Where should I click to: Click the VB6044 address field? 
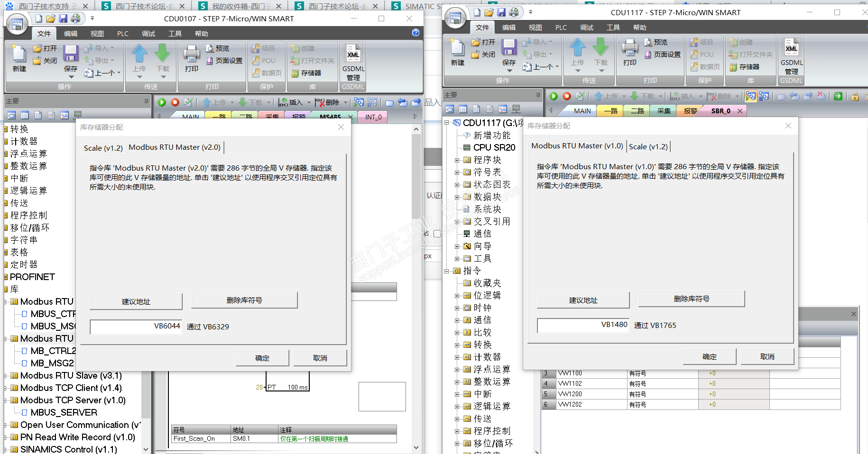136,327
